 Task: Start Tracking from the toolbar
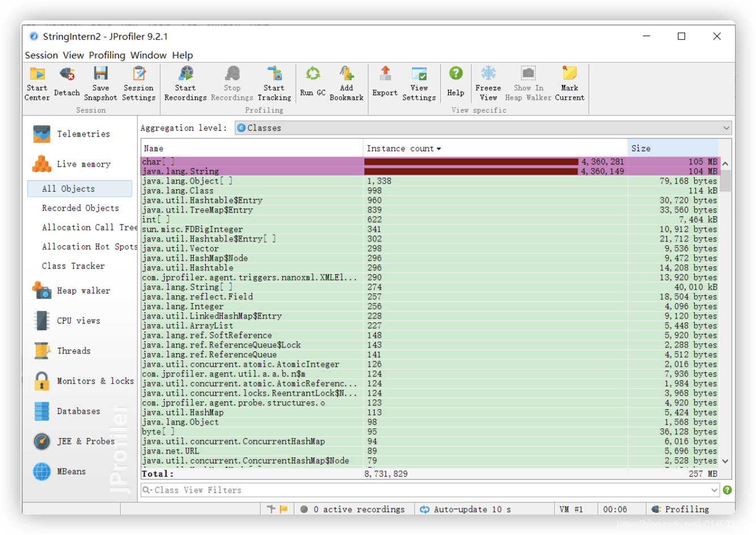[x=274, y=83]
